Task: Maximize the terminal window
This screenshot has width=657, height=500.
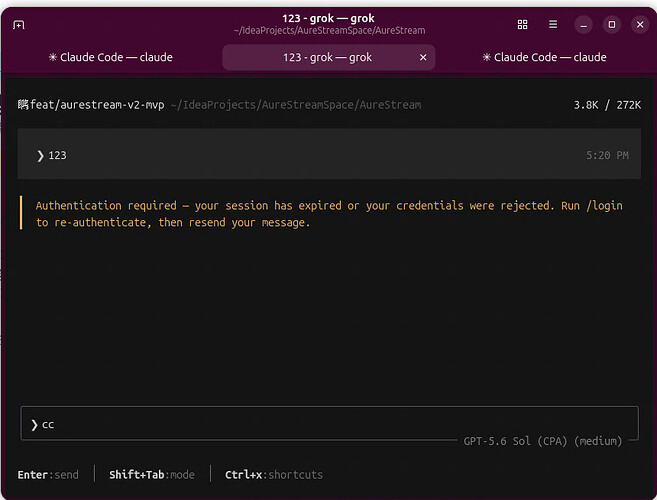Action: [612, 25]
